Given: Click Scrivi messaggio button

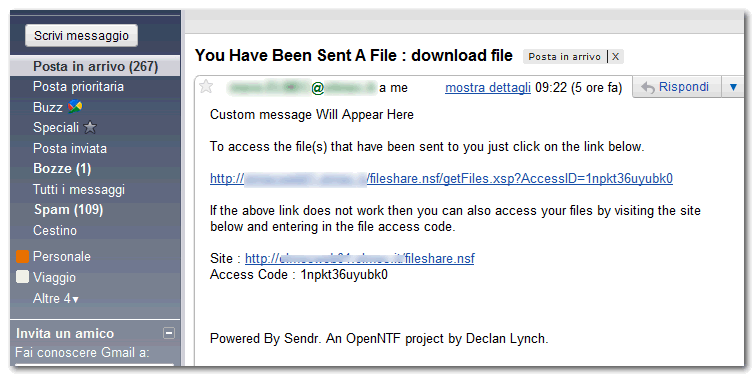Looking at the screenshot, I should point(81,36).
